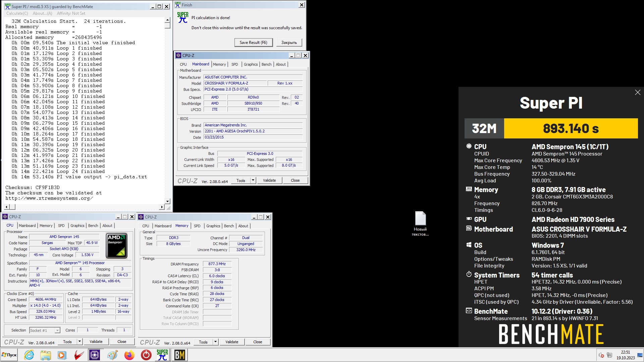The height and width of the screenshot is (362, 644).
Task: Click the AMD Sempron logo in CPU-Z
Action: point(116,246)
